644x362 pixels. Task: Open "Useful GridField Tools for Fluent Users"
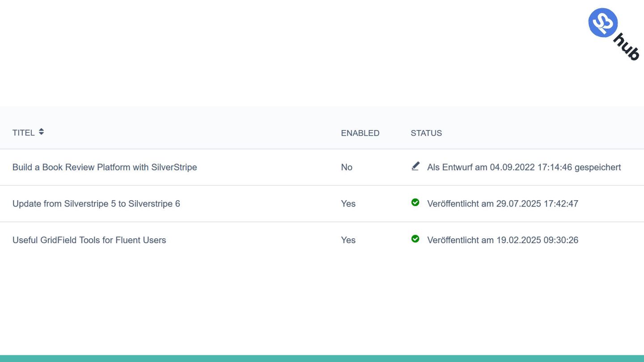pyautogui.click(x=89, y=240)
